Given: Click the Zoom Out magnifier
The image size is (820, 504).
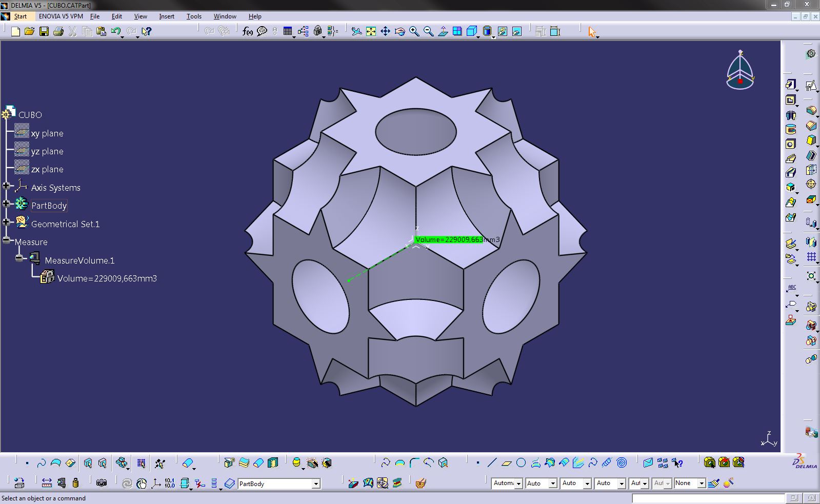Looking at the screenshot, I should pyautogui.click(x=428, y=31).
